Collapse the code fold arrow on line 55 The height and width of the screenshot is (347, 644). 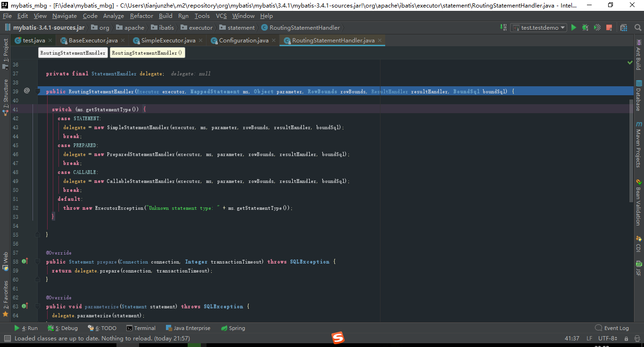click(x=38, y=234)
